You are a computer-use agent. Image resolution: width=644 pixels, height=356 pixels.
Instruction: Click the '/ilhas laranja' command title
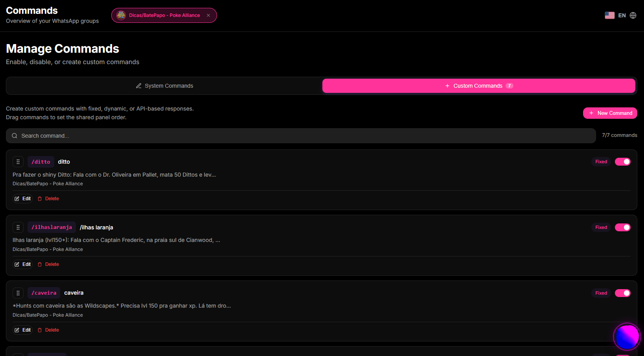(96, 227)
